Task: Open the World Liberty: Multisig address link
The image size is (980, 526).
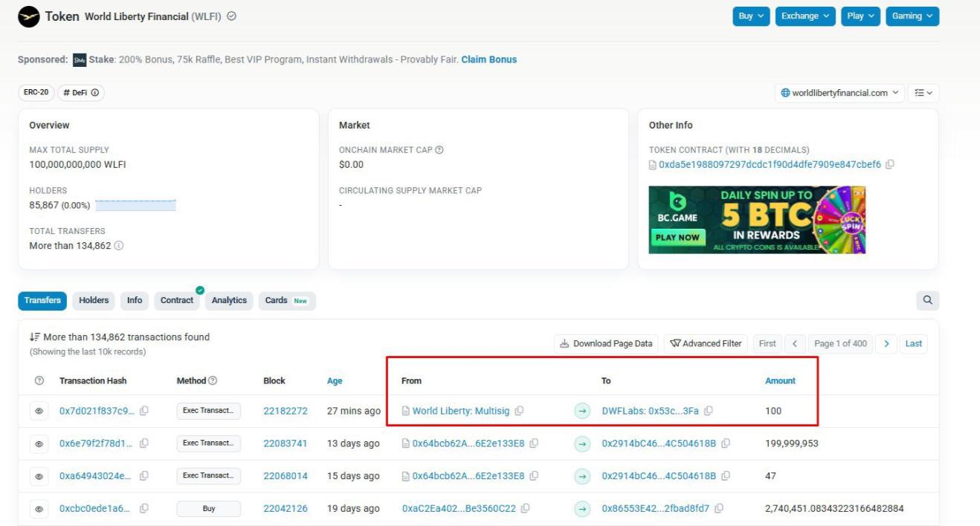Action: (x=461, y=411)
